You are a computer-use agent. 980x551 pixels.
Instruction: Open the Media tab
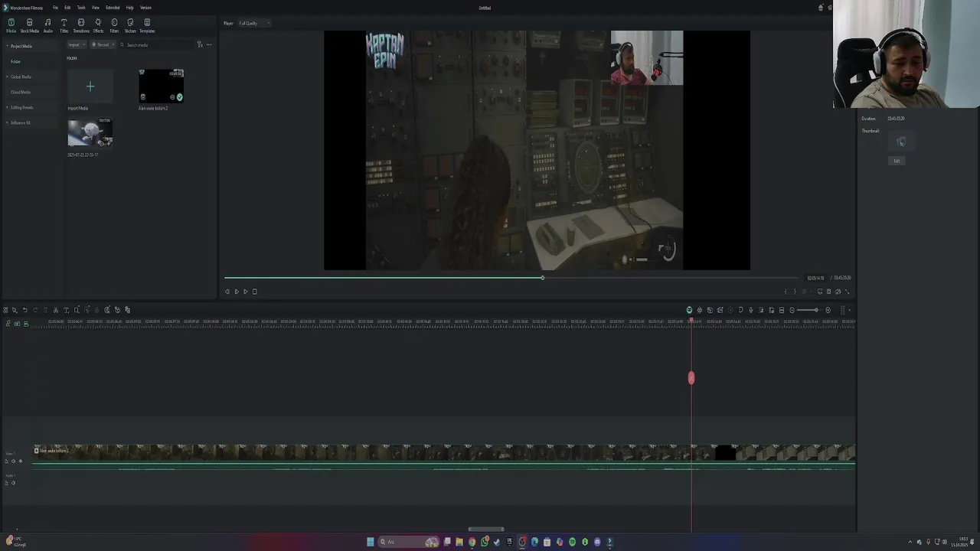tap(11, 25)
